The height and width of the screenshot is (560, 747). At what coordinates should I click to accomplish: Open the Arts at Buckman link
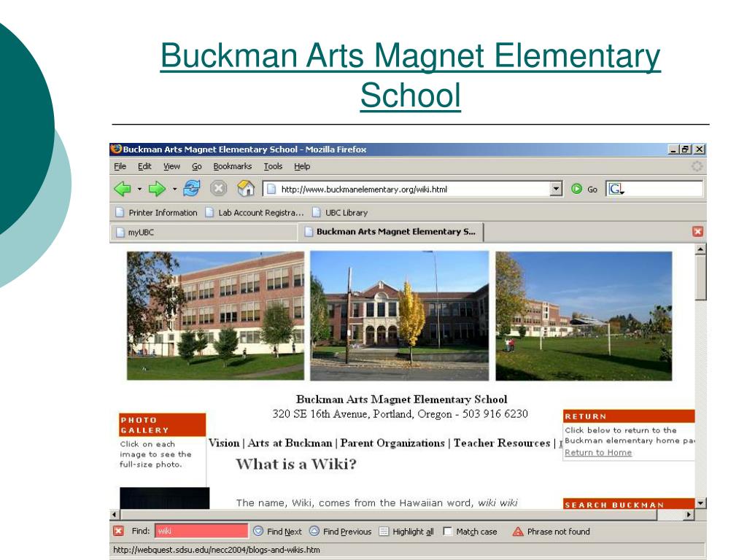[x=290, y=443]
